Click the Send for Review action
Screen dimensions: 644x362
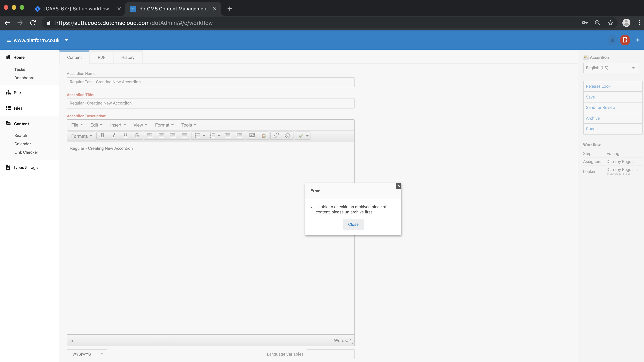click(600, 107)
